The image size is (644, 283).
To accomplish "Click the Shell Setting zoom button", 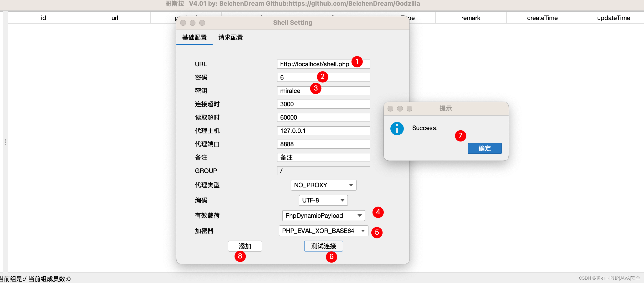I will coord(202,23).
